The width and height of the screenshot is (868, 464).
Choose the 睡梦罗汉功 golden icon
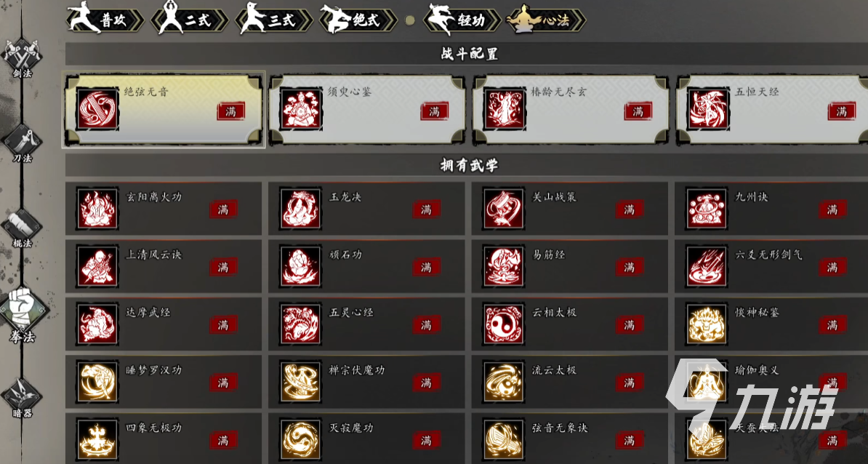click(97, 382)
